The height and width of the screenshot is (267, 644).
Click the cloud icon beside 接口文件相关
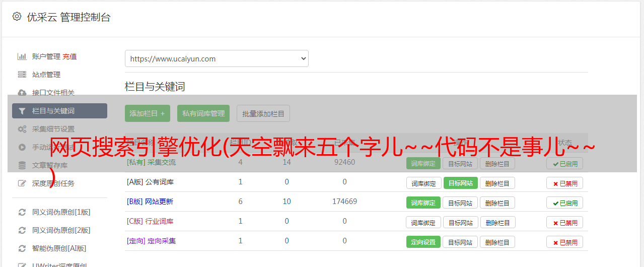(22, 93)
